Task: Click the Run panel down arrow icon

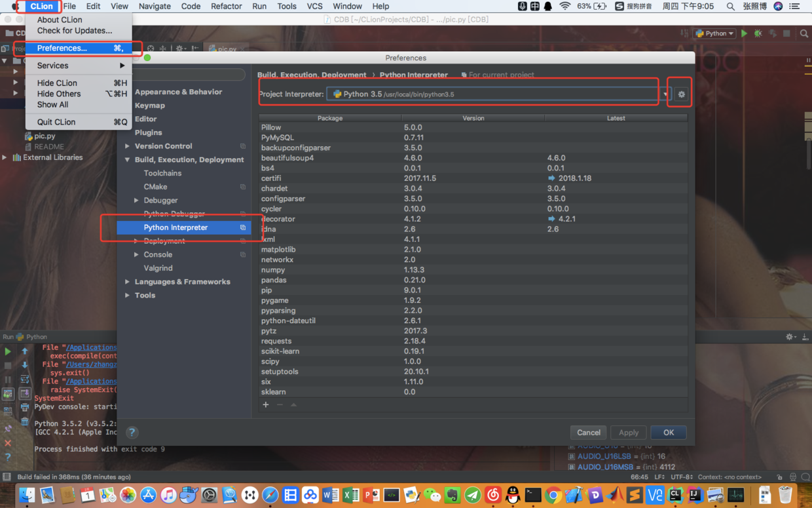Action: [x=25, y=365]
